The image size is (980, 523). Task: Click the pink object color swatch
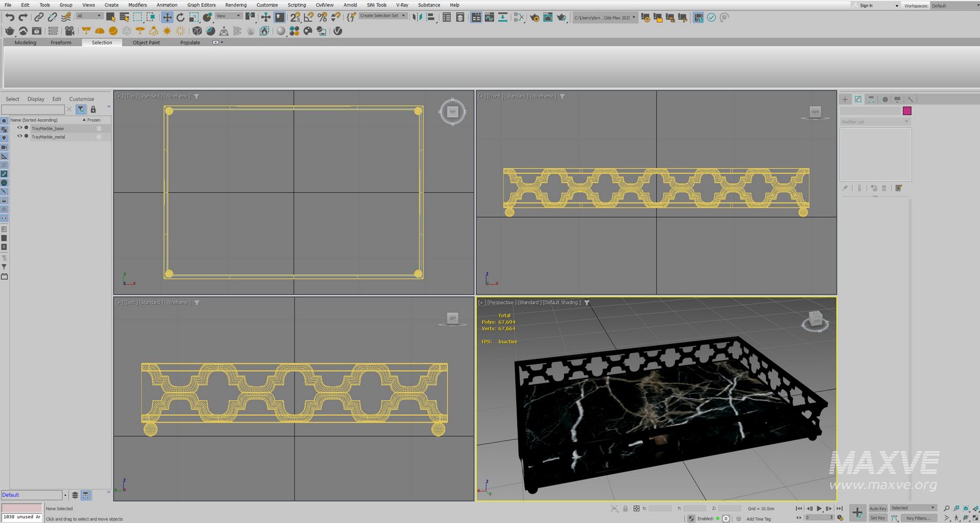pyautogui.click(x=907, y=111)
